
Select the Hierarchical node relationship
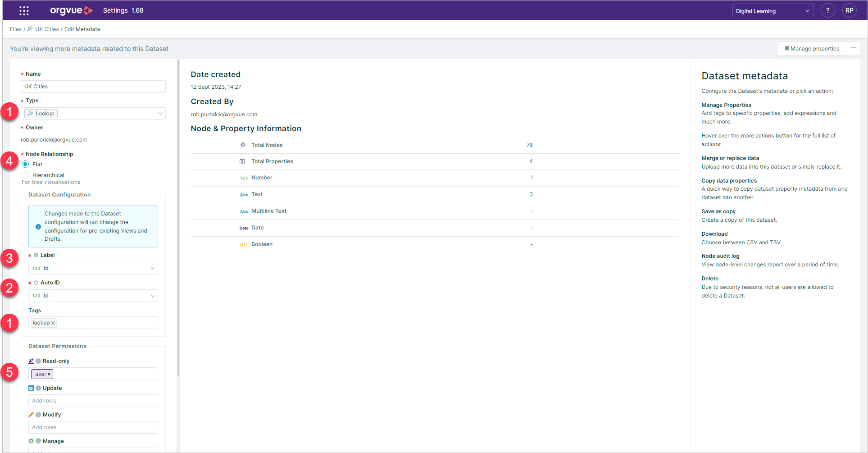point(25,175)
